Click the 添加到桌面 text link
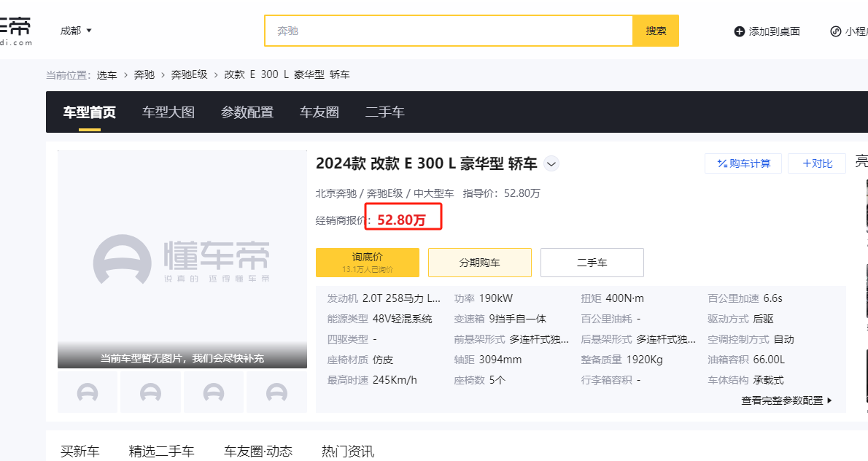Screen dimensions: 868x461 775,31
